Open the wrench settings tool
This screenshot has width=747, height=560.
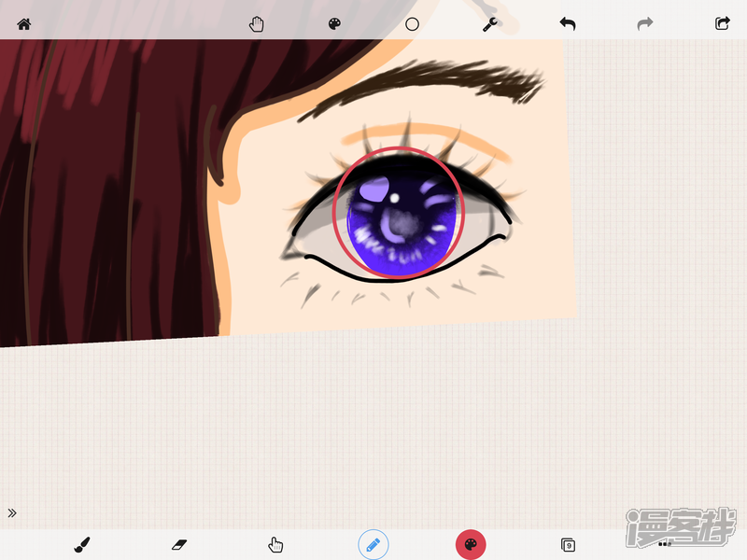click(x=489, y=24)
